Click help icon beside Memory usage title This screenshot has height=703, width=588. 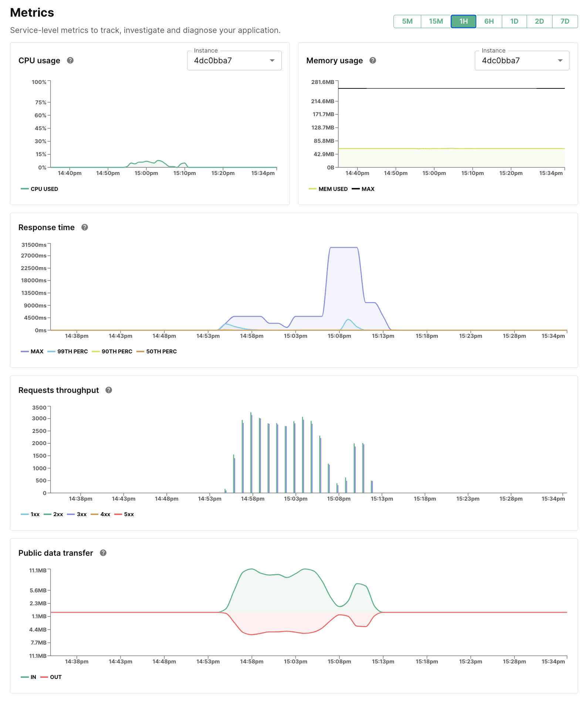[373, 60]
